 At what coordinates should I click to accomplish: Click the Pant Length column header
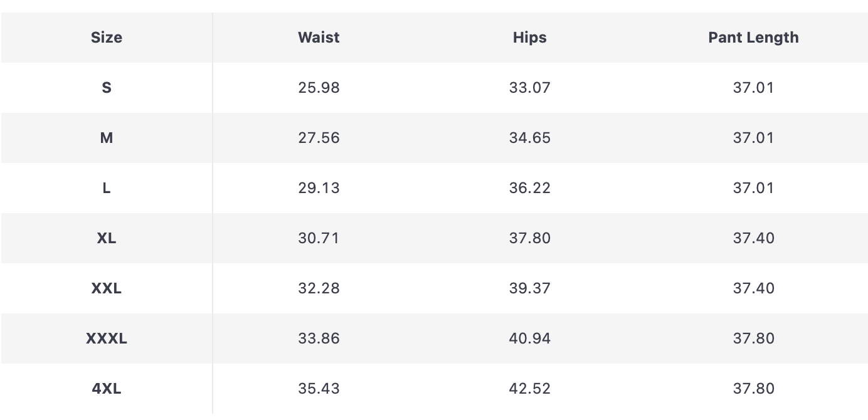(x=753, y=38)
